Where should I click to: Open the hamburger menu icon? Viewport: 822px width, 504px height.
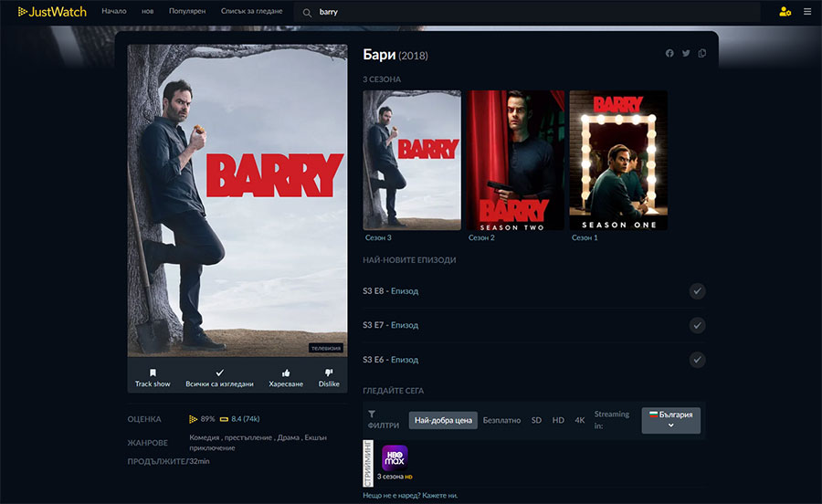tap(807, 12)
